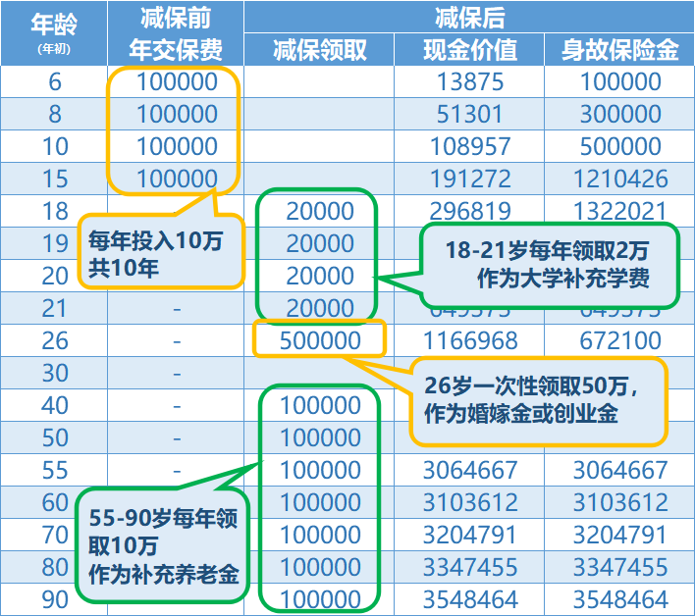Select the 100000 withdrawal at age 50
This screenshot has height=616, width=695.
click(320, 437)
